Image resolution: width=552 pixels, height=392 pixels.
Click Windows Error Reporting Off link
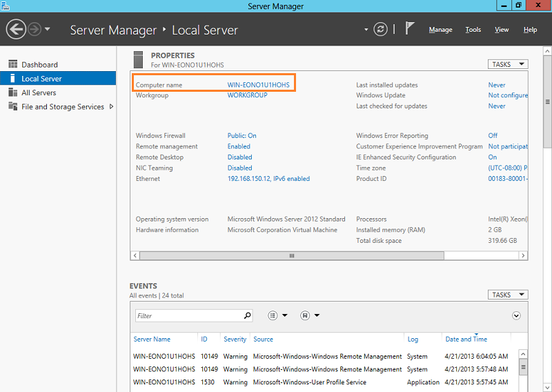coord(493,135)
